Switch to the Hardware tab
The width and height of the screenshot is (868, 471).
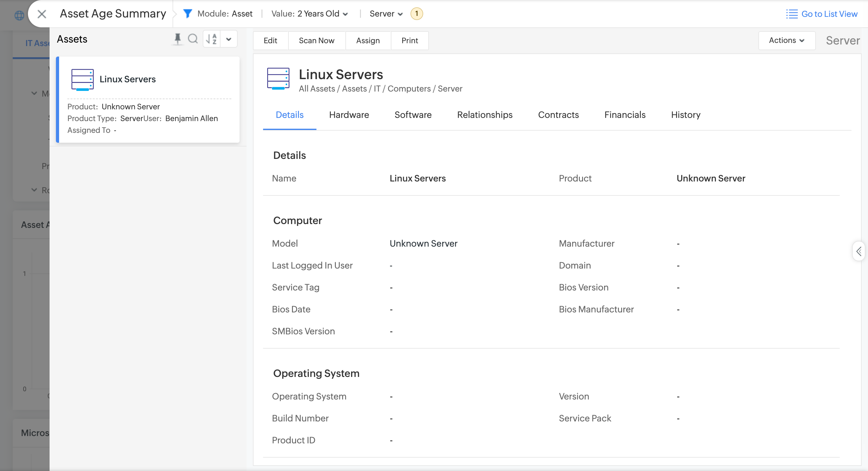point(349,115)
